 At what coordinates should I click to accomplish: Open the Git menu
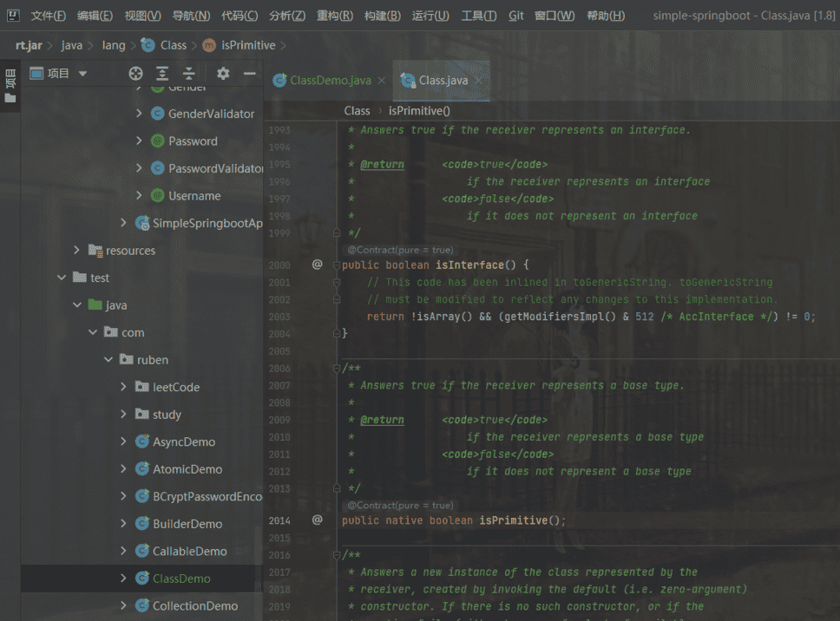click(x=515, y=16)
